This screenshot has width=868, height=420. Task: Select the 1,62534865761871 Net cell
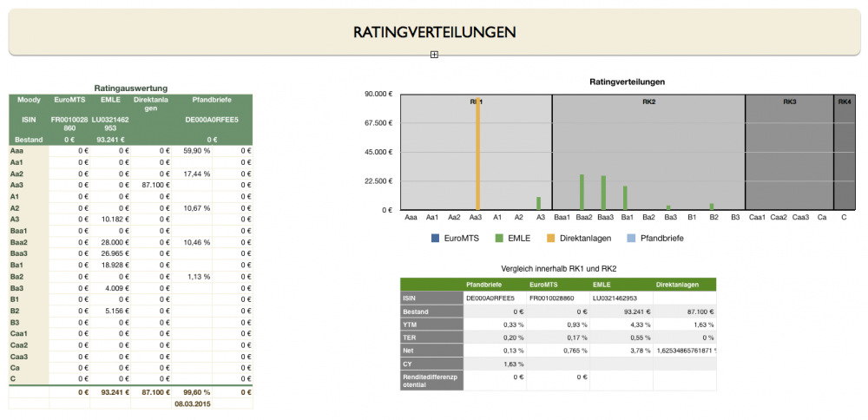point(685,351)
